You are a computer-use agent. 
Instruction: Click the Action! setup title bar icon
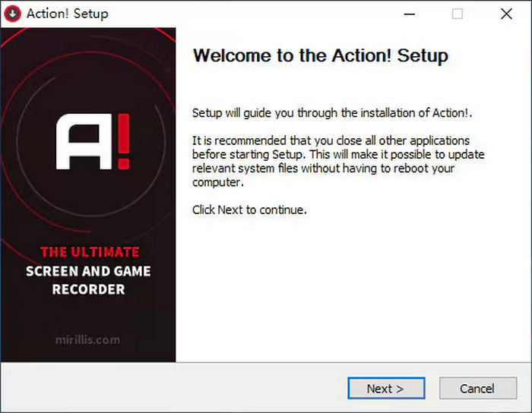(12, 14)
